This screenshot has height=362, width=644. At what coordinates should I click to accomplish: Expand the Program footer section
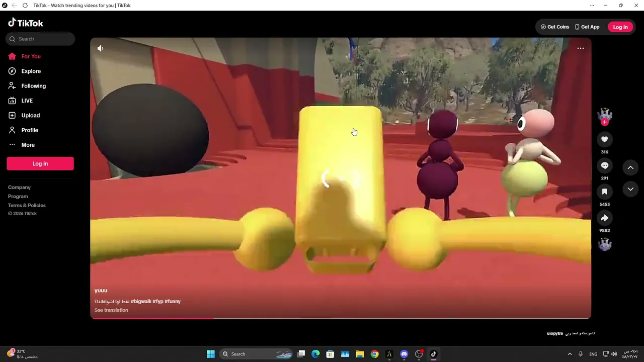pyautogui.click(x=18, y=197)
